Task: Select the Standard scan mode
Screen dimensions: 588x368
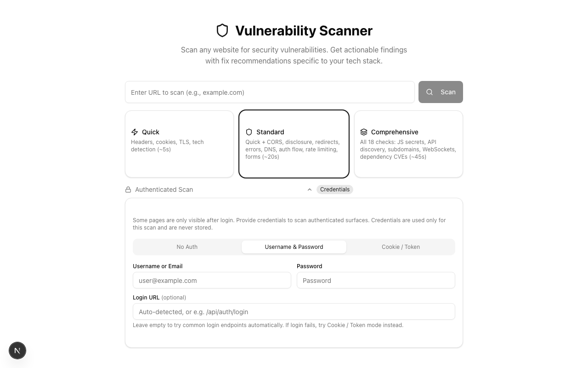Action: [294, 144]
